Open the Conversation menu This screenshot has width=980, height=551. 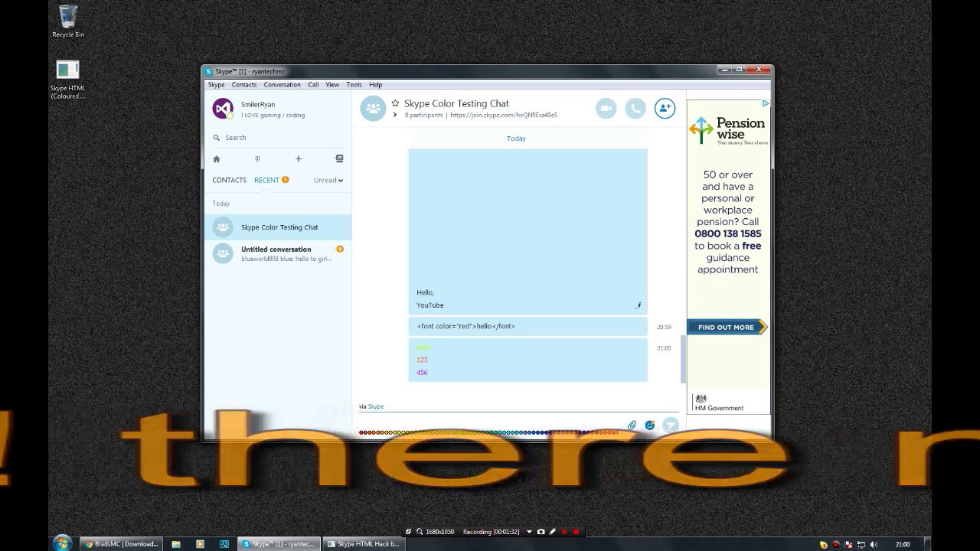[x=283, y=85]
